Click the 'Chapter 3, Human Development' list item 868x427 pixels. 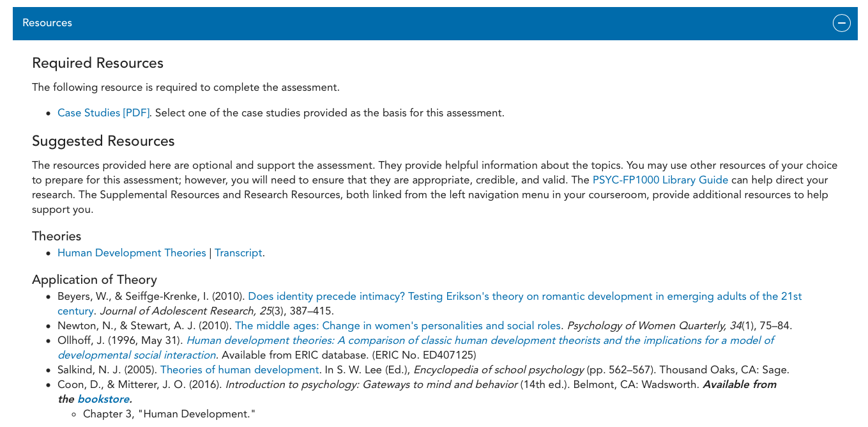click(169, 414)
